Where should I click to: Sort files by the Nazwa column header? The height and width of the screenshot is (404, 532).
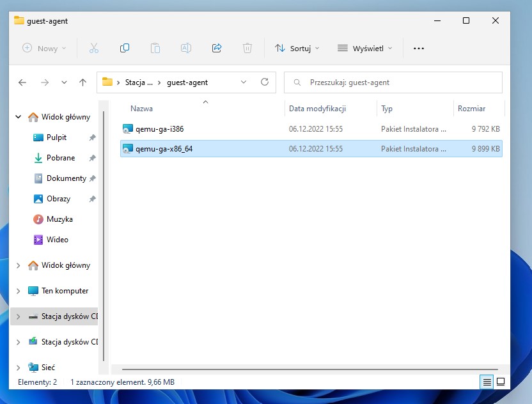[141, 109]
